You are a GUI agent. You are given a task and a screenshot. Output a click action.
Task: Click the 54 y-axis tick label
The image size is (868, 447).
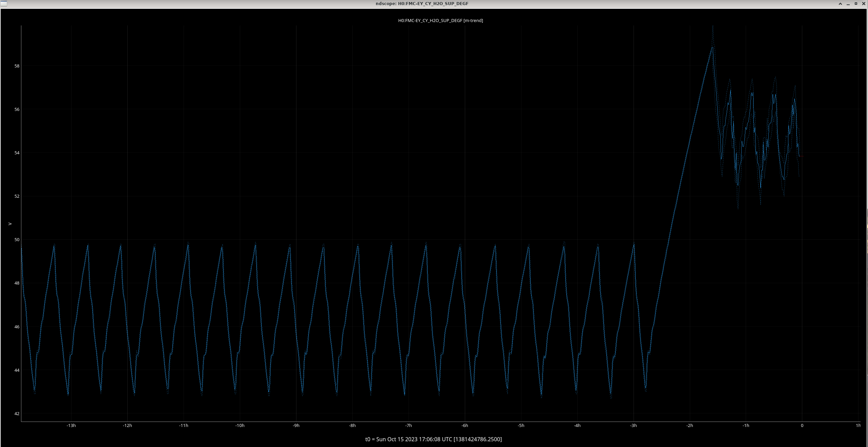[17, 153]
